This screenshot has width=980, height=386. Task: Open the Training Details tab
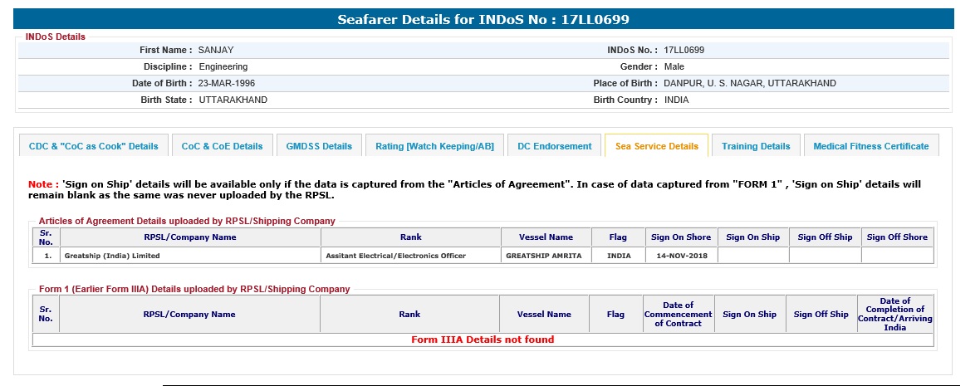(756, 146)
